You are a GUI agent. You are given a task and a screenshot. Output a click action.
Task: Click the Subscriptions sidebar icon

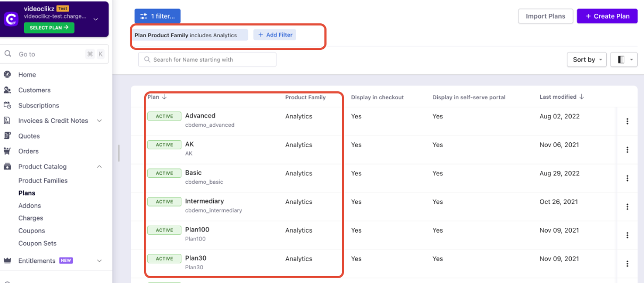7,105
